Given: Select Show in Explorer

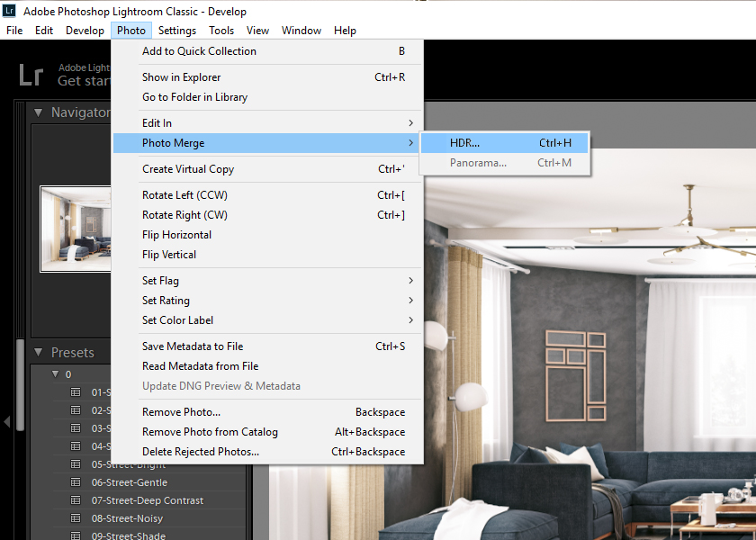Looking at the screenshot, I should pos(267,77).
